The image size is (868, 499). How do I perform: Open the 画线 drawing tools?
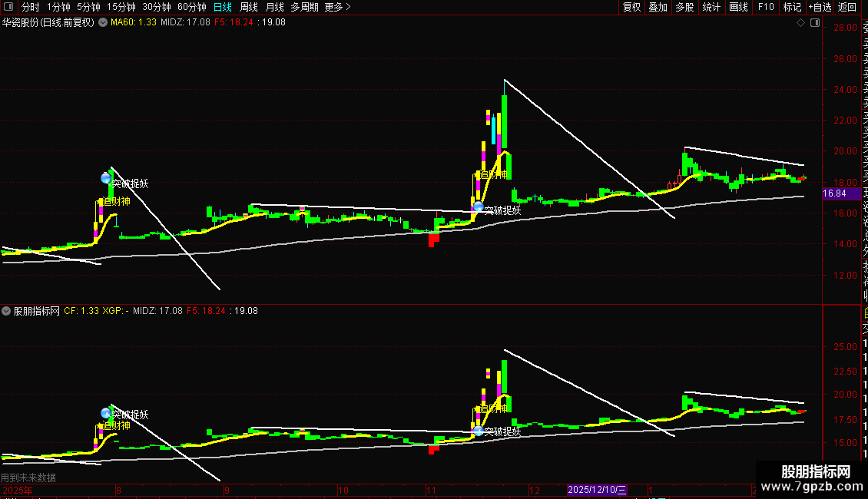pos(738,7)
